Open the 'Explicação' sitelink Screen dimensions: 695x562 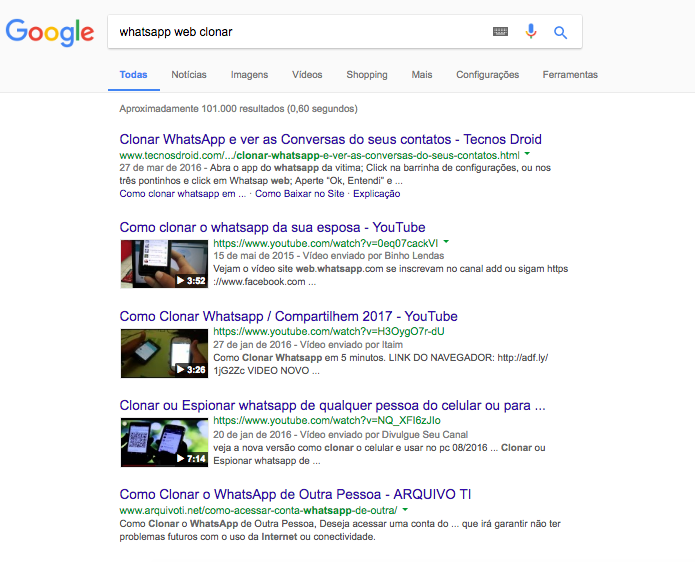coord(376,194)
